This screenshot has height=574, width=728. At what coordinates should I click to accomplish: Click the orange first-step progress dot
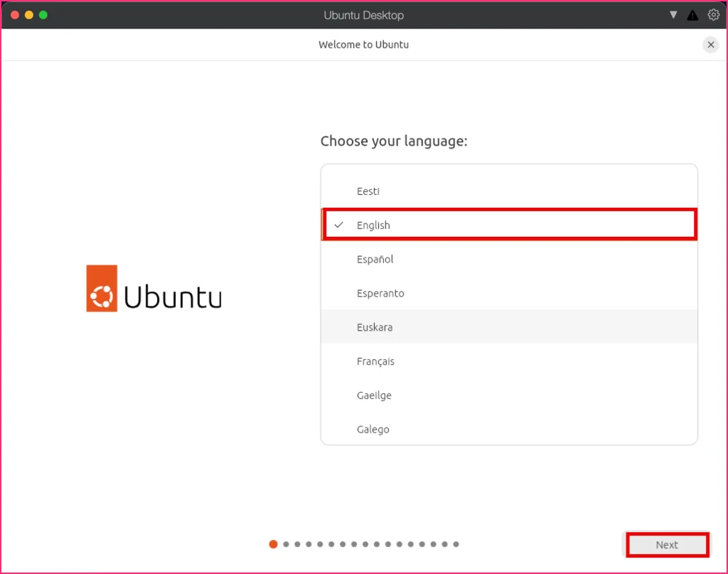point(273,544)
